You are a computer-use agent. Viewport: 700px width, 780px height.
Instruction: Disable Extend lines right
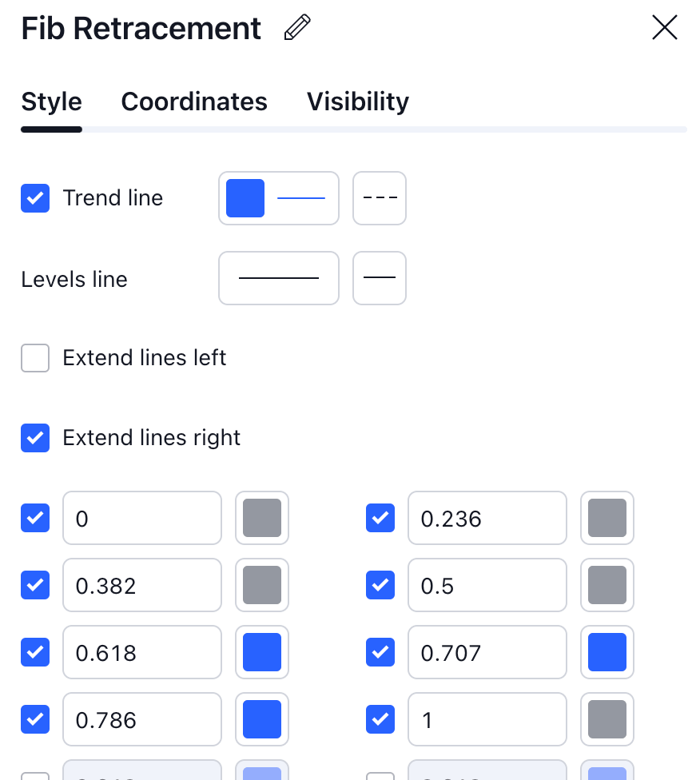(35, 438)
